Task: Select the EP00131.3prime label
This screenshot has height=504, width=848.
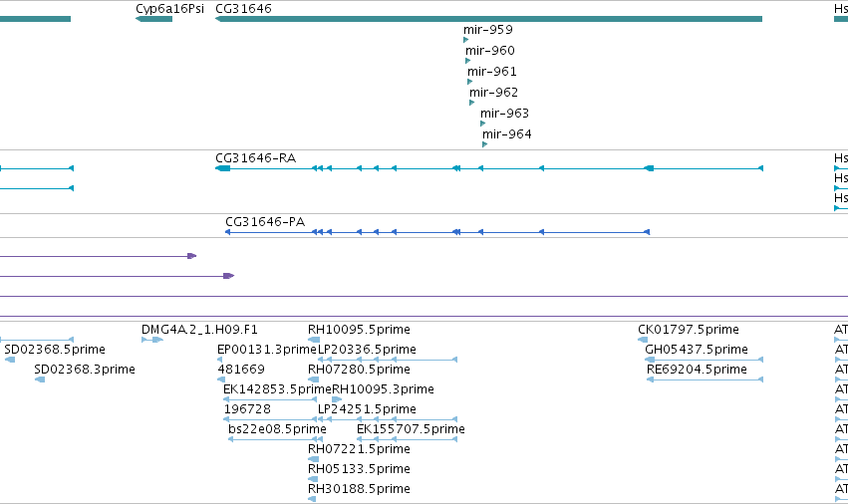Action: click(x=267, y=350)
